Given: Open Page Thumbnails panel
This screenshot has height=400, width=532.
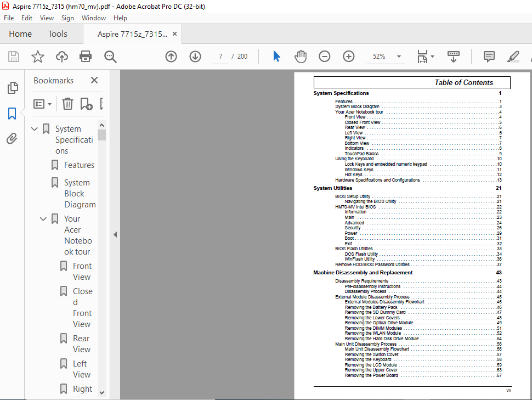Looking at the screenshot, I should click(13, 88).
